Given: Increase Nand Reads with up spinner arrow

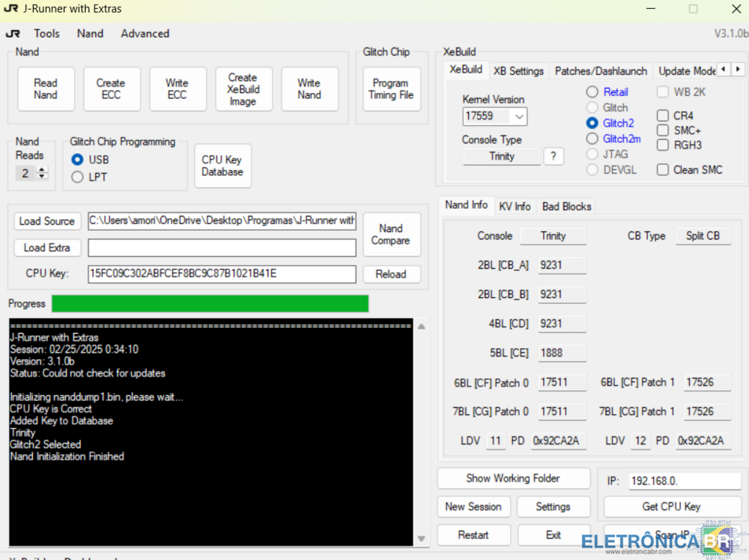Looking at the screenshot, I should coord(43,169).
